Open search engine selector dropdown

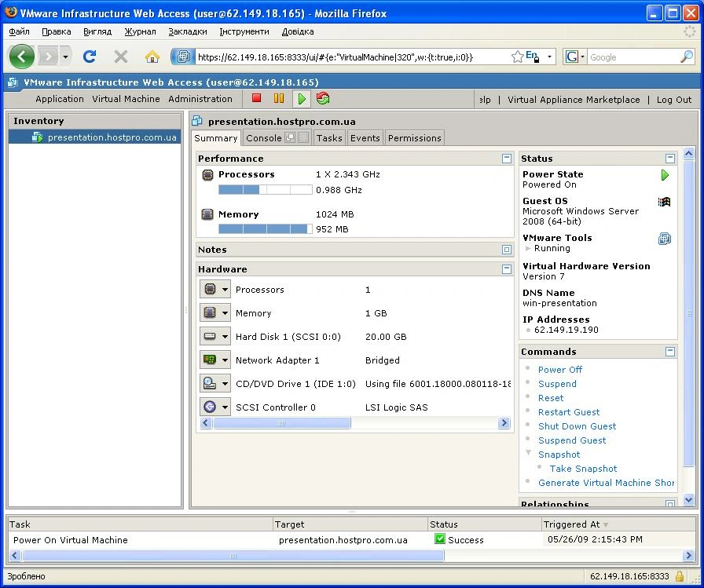pos(583,57)
